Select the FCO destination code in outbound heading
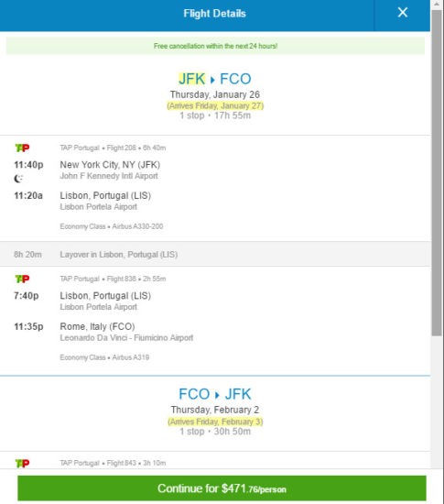This screenshot has height=504, width=444. click(235, 79)
